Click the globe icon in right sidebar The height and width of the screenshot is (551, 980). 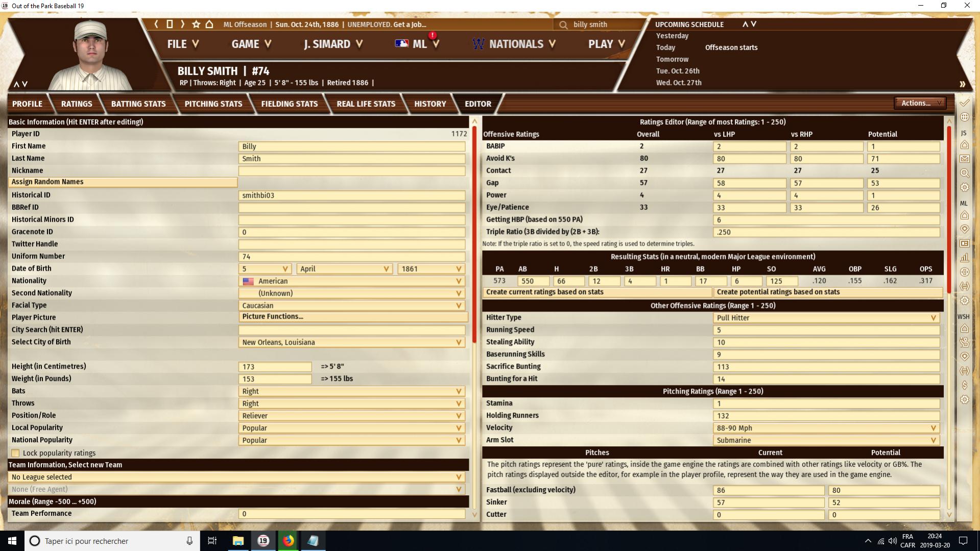[964, 117]
